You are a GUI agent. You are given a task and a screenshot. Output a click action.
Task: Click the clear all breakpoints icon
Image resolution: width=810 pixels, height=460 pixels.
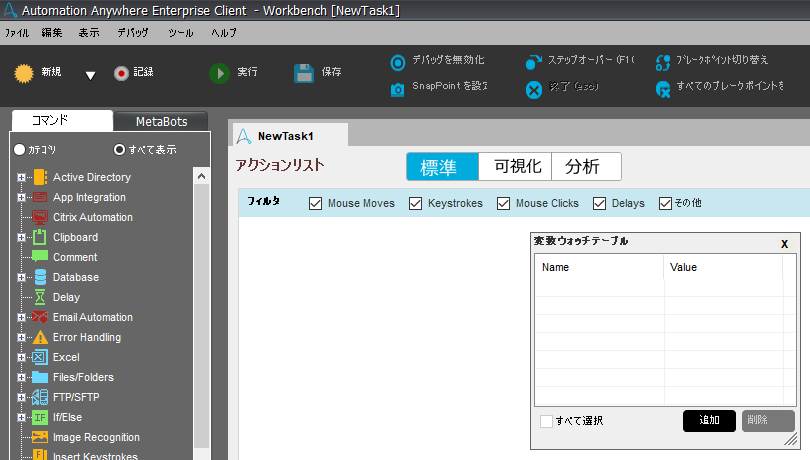pos(663,89)
